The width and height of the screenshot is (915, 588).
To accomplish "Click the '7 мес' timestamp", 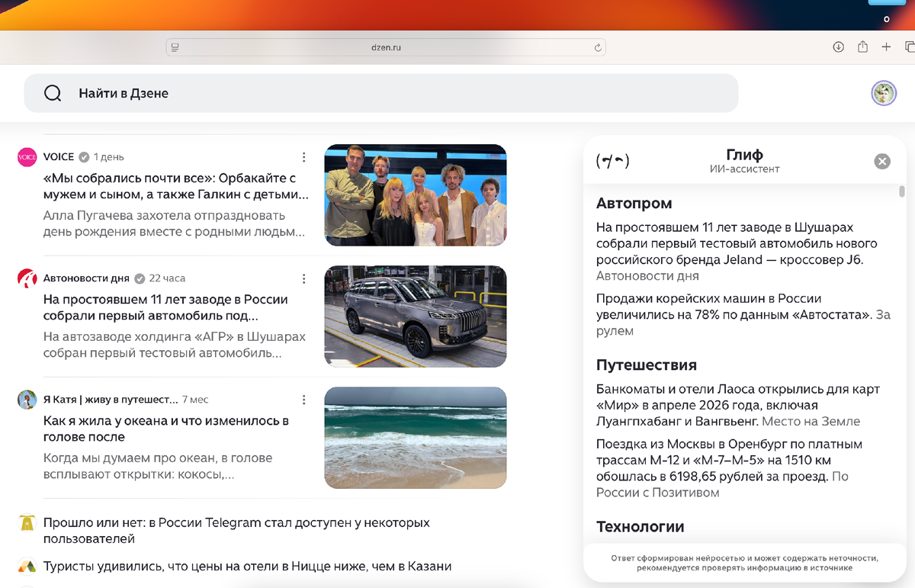I will click(x=195, y=400).
